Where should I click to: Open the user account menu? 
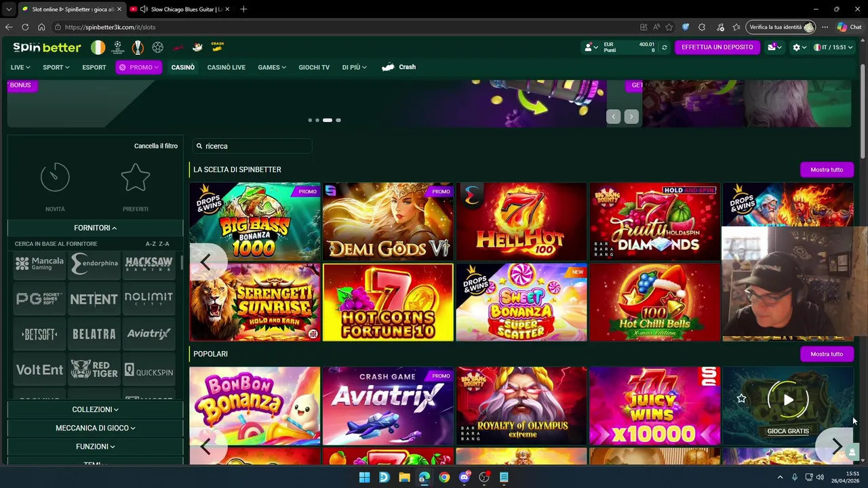(x=591, y=47)
